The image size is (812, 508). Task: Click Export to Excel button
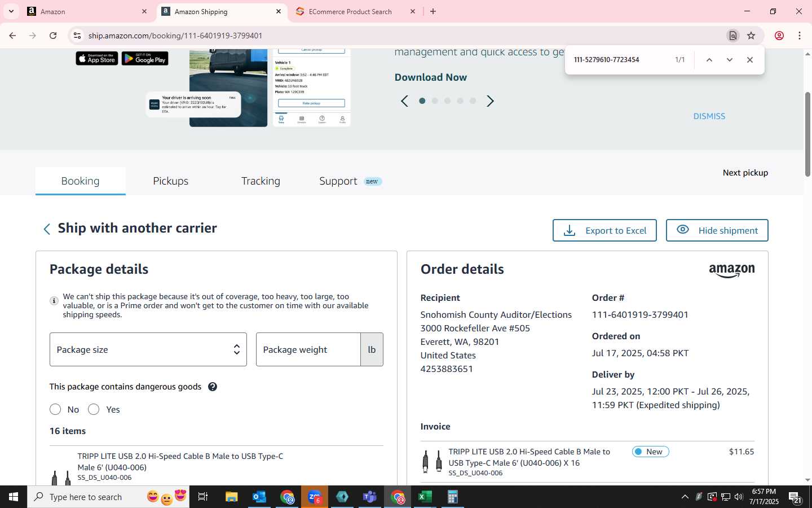pos(604,230)
